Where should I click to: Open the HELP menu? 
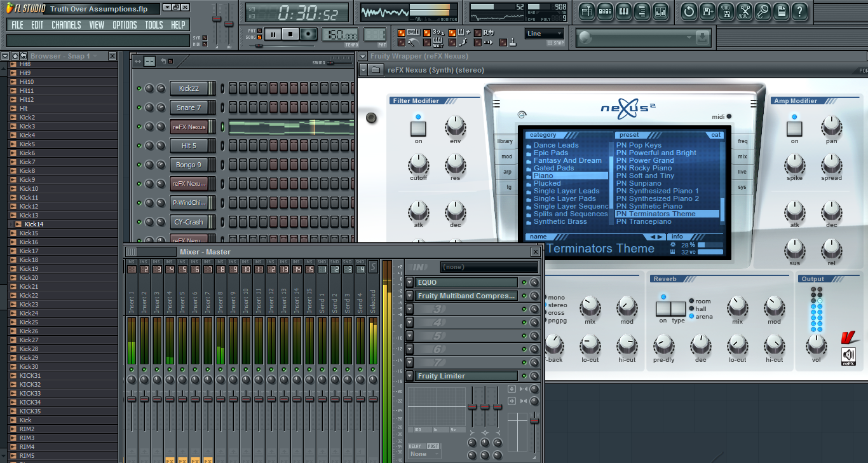[x=179, y=25]
